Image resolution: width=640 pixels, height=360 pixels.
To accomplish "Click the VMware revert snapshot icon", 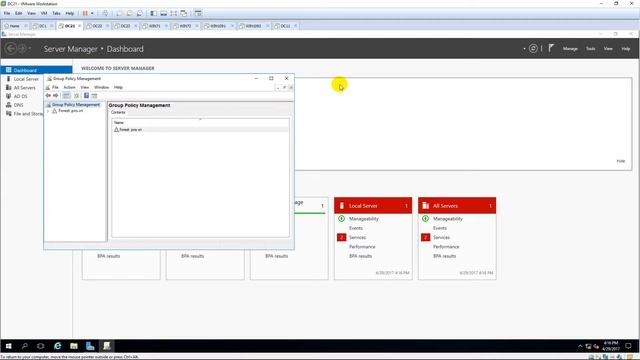I will click(129, 13).
